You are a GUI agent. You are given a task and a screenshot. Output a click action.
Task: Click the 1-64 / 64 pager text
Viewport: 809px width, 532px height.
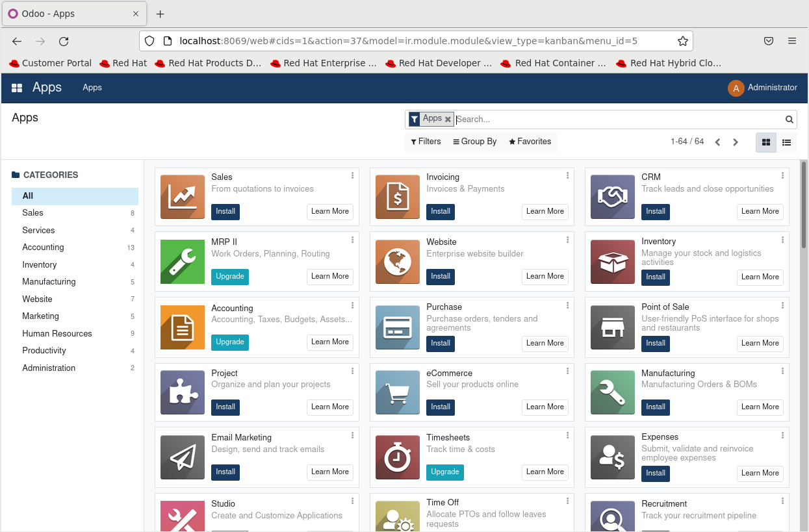pos(687,142)
